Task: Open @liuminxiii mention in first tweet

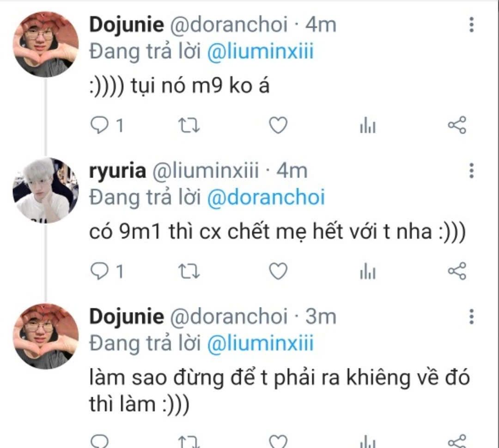Action: [x=260, y=51]
